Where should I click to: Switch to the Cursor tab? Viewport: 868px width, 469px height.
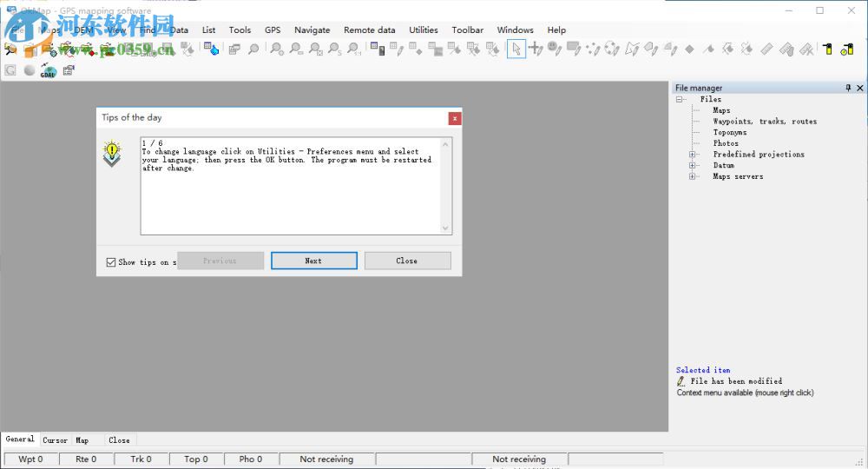pos(55,440)
